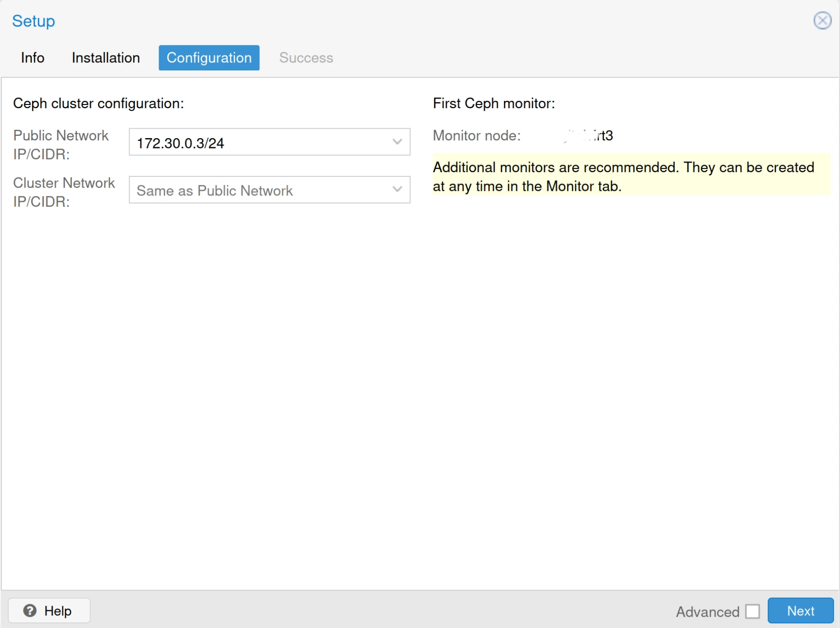Click the Help question mark icon
Viewport: 840px width, 628px height.
(29, 610)
